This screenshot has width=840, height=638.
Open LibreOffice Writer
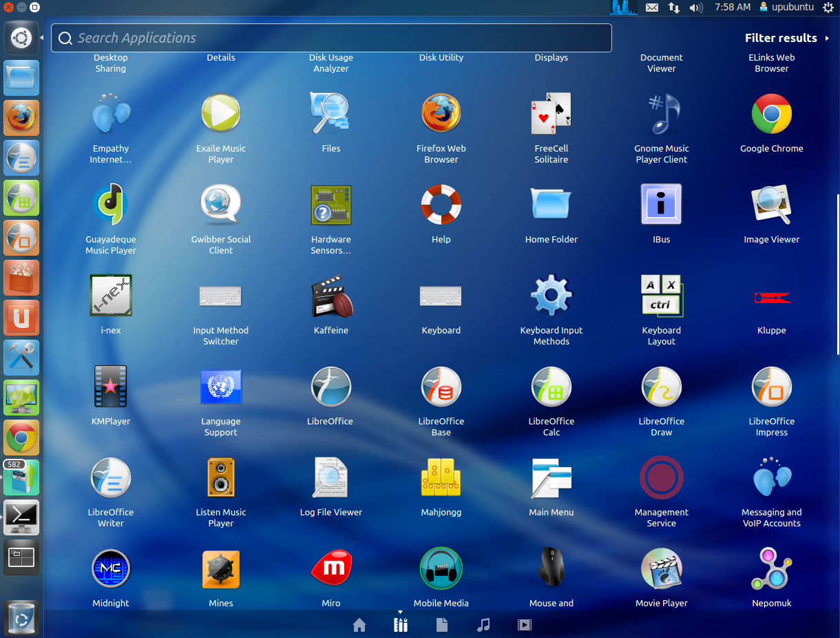[110, 477]
